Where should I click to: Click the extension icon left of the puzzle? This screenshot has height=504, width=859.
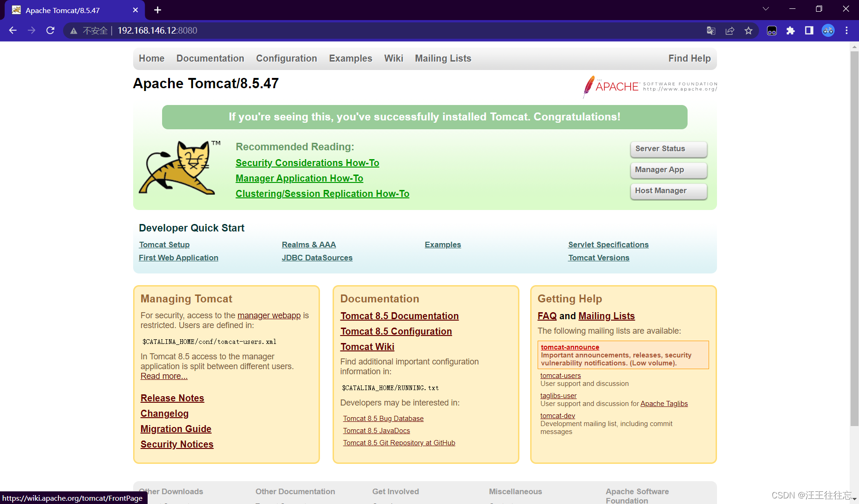click(772, 31)
